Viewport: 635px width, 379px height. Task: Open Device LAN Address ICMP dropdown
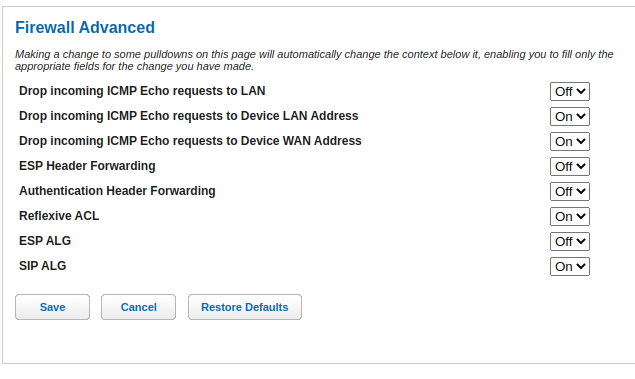(569, 117)
